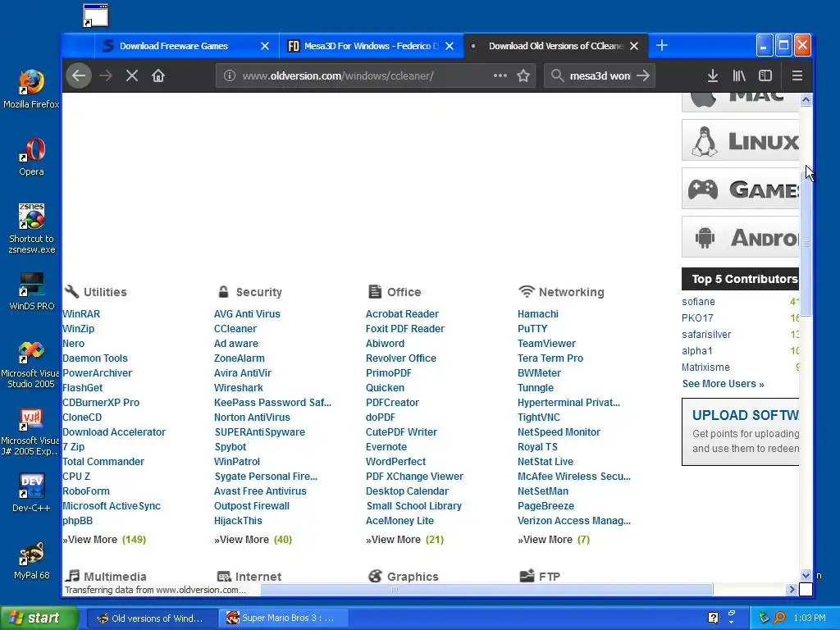Open contributor sofiane's profile

click(698, 302)
